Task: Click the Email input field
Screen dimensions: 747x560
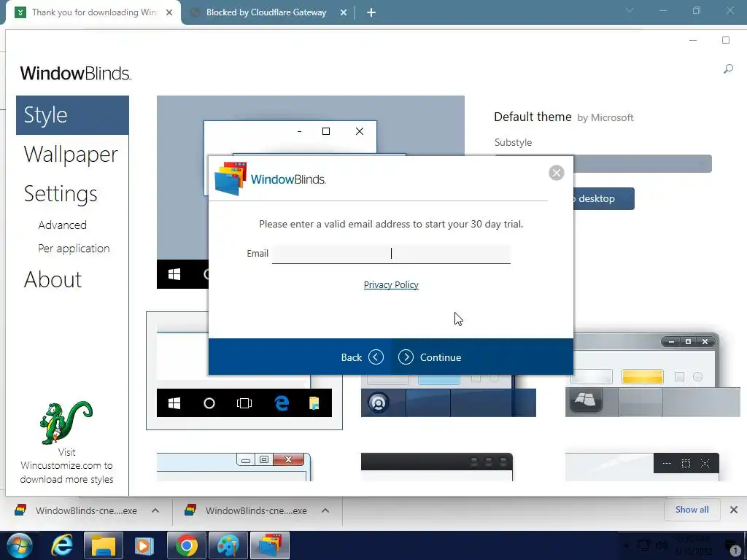Action: 391,253
